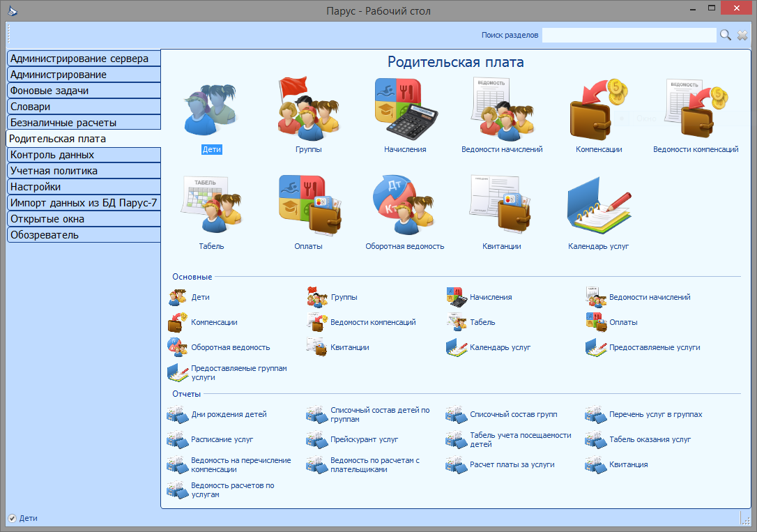
Task: Open the Контроль данных section
Action: pos(84,155)
